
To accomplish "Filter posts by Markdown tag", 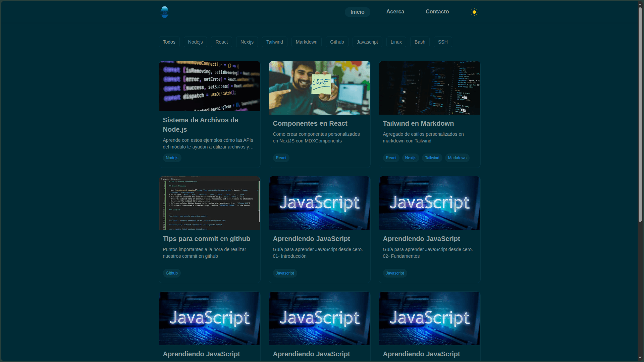I will click(x=306, y=42).
